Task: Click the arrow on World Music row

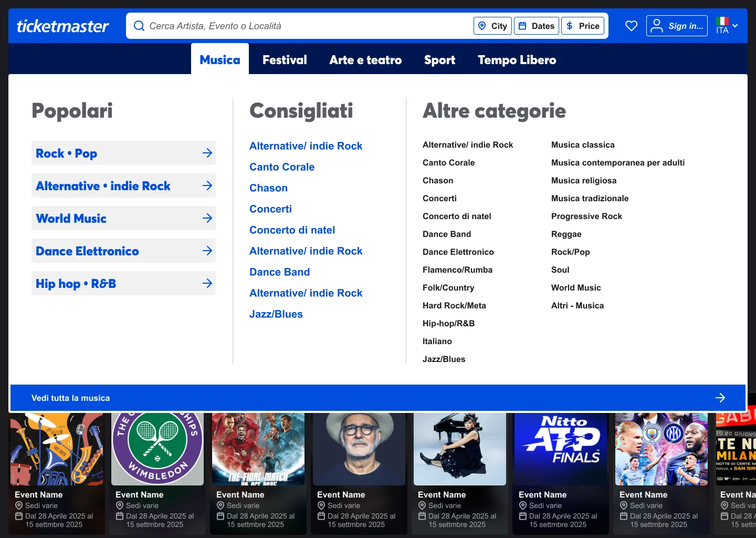Action: (x=207, y=218)
